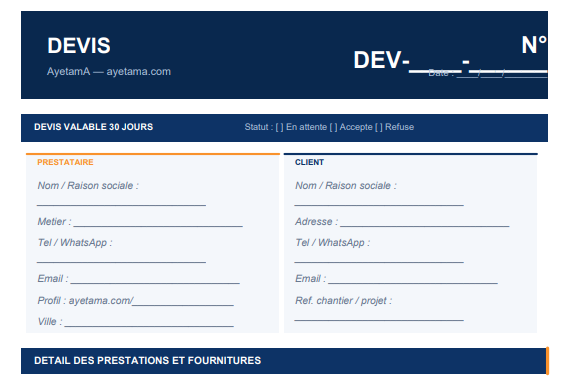Screen dimensions: 563x379
Task: Click 'Ref. chantier / projet' blank line
Action: [x=379, y=319]
